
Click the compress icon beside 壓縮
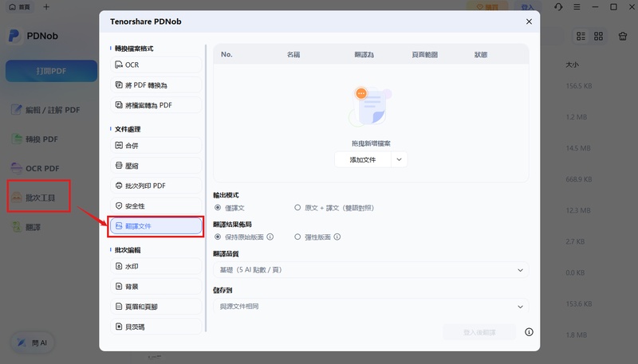119,166
